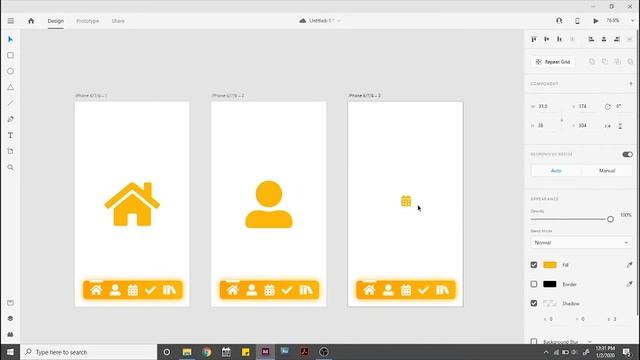Screen dimensions: 640x360
Task: Align selection to horizontal center
Action: [604, 39]
